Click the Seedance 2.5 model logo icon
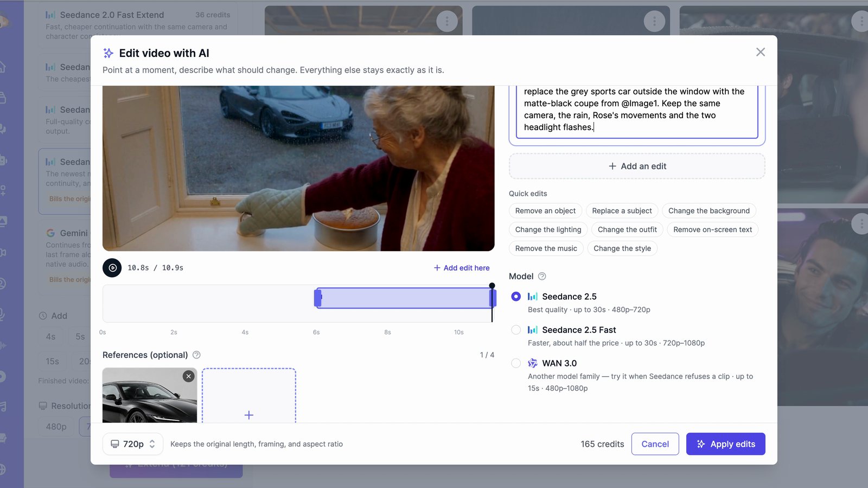Image resolution: width=868 pixels, height=488 pixels. 533,297
